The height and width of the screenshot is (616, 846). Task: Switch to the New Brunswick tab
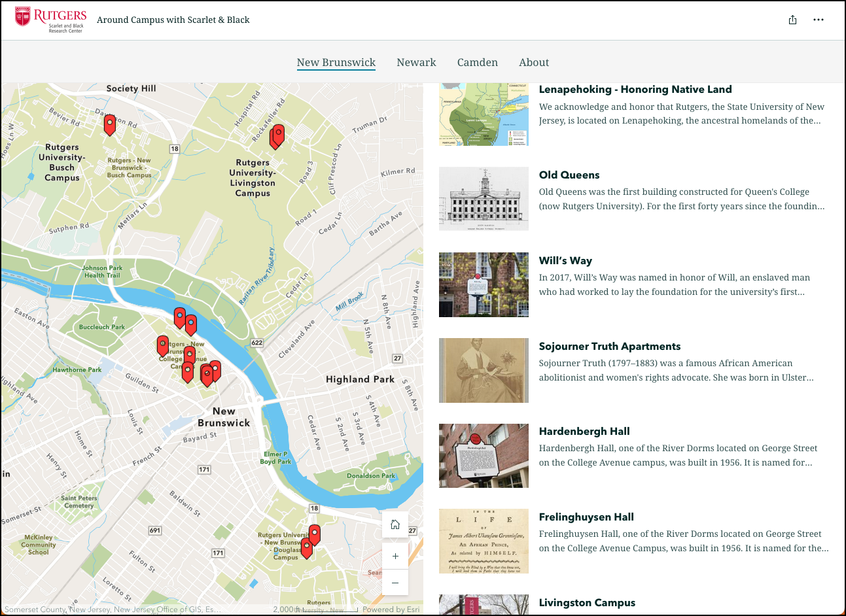point(336,62)
